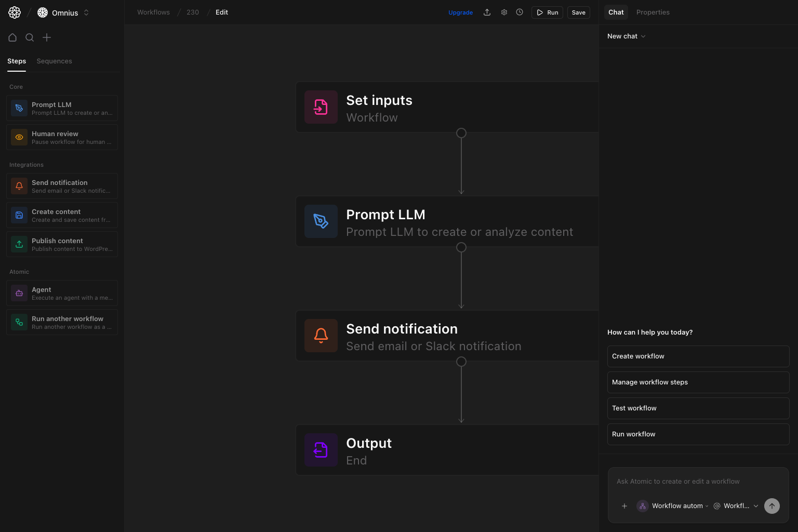Click the Agent step icon under Atomic

tap(19, 293)
